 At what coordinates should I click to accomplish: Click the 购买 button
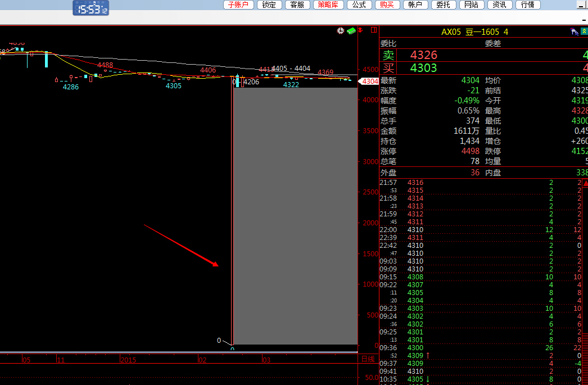(387, 4)
